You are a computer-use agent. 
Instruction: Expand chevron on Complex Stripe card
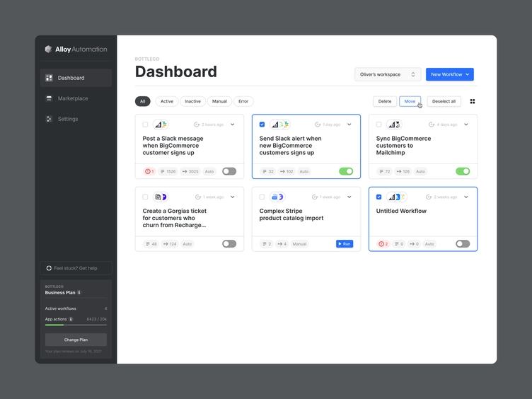(x=349, y=197)
